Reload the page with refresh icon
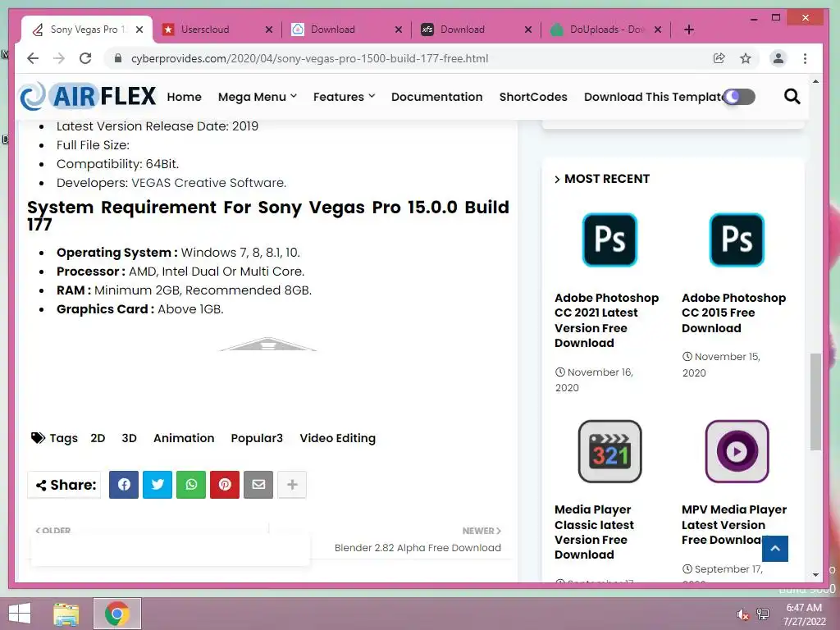840x630 pixels. (85, 58)
